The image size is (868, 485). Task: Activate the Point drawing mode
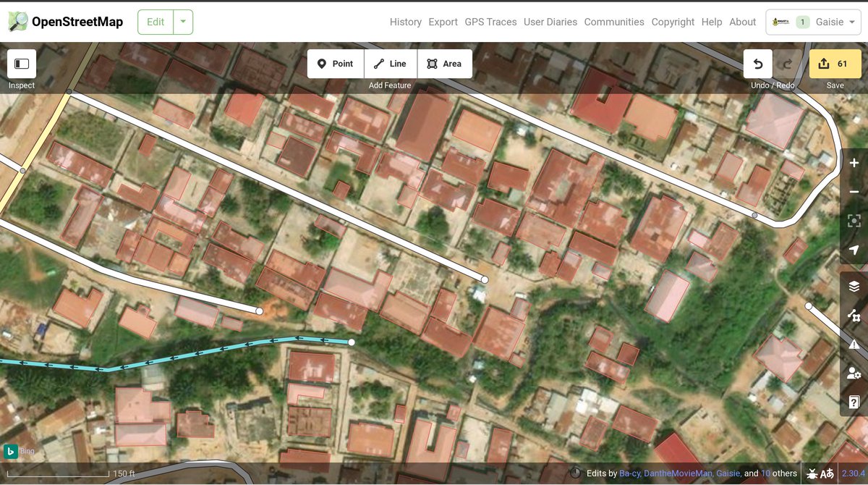(335, 64)
